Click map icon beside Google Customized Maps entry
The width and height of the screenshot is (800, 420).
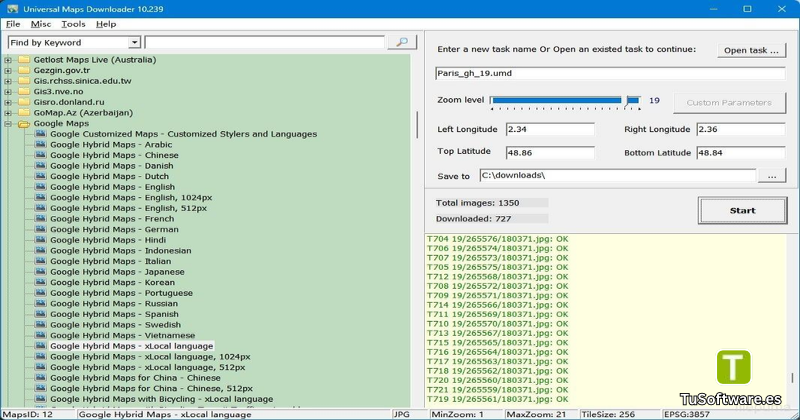(x=41, y=134)
